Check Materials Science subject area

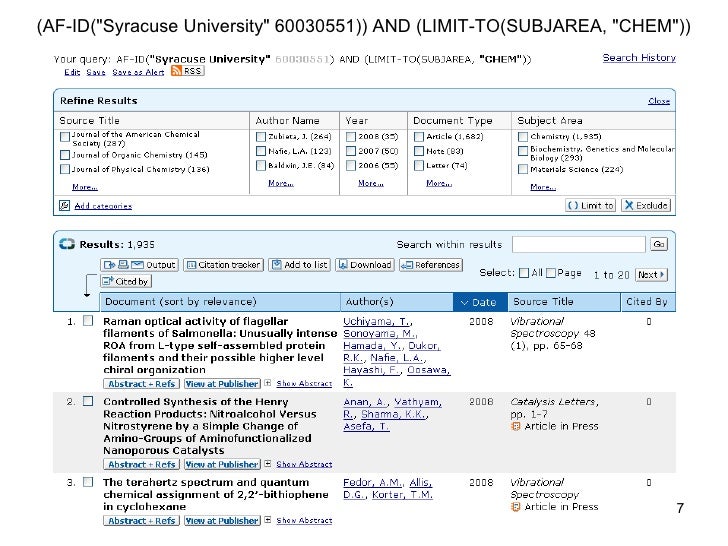click(x=523, y=169)
